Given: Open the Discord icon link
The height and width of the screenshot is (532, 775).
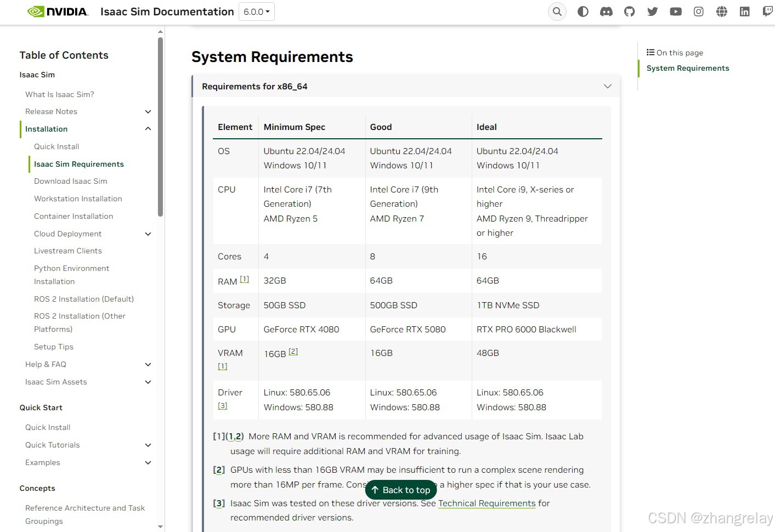Looking at the screenshot, I should pyautogui.click(x=606, y=12).
